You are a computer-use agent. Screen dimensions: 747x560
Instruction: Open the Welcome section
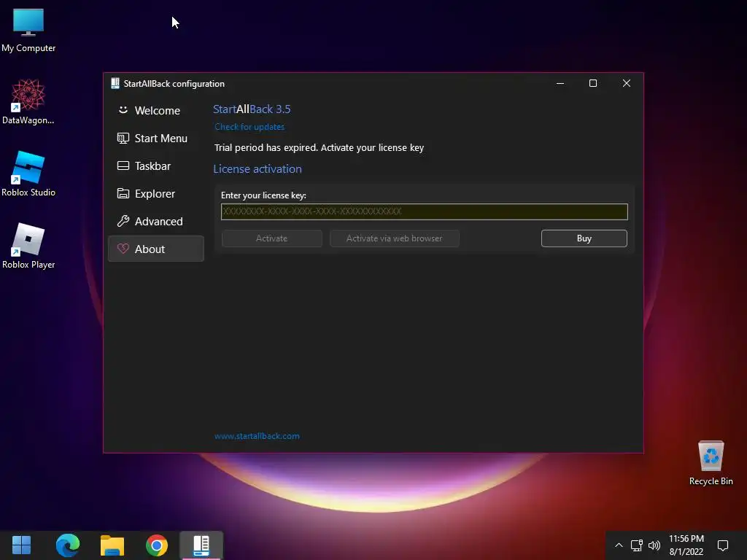[156, 111]
